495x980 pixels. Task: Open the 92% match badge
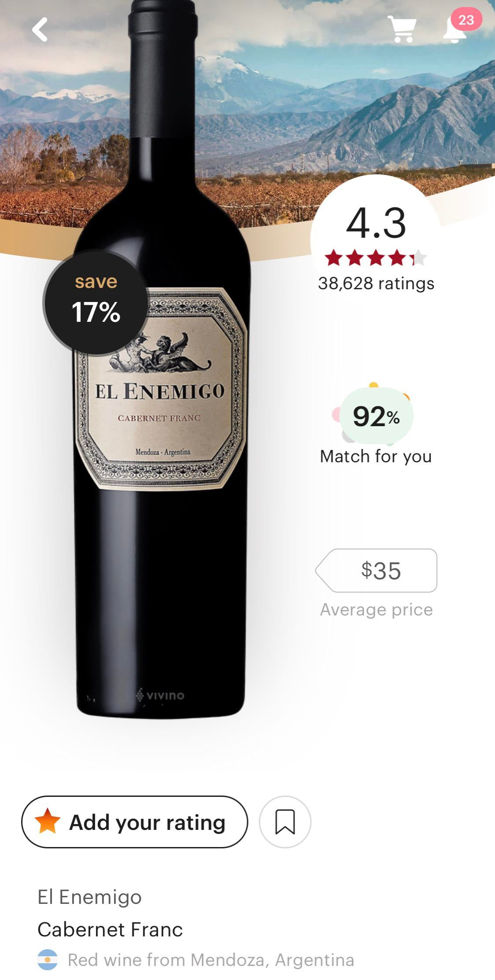[376, 416]
